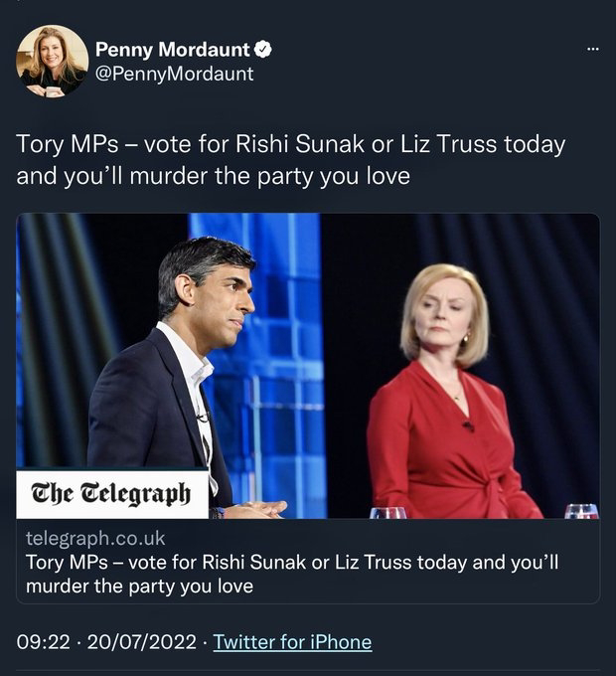Screen dimensions: 616x676
Task: Click The Telegraph logo on the card
Action: (x=111, y=494)
